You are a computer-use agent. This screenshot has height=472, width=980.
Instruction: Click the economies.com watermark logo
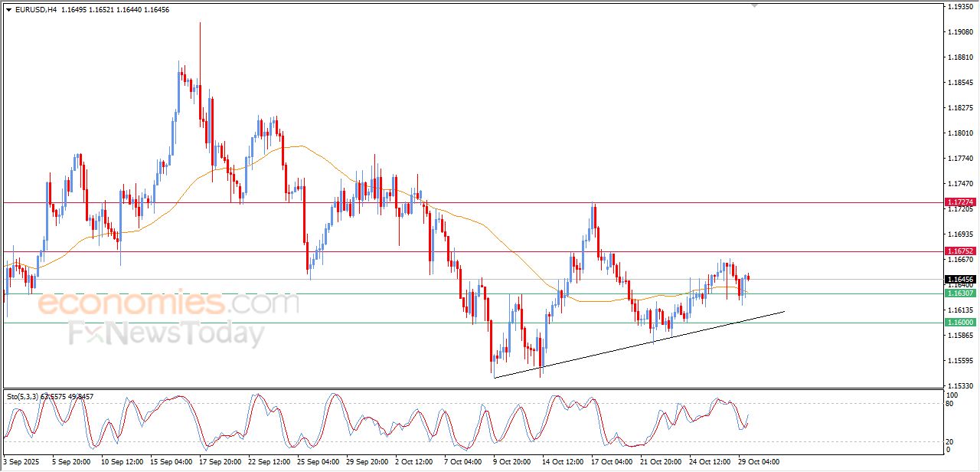point(168,303)
